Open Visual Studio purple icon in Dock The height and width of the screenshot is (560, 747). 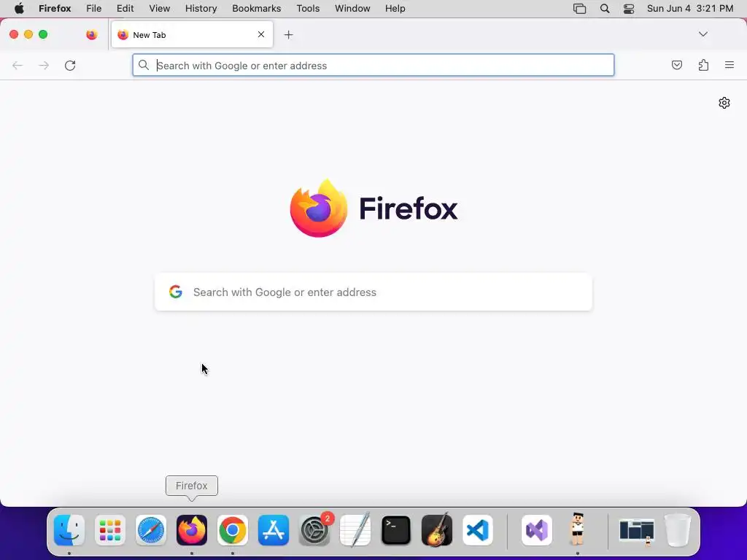pos(537,530)
